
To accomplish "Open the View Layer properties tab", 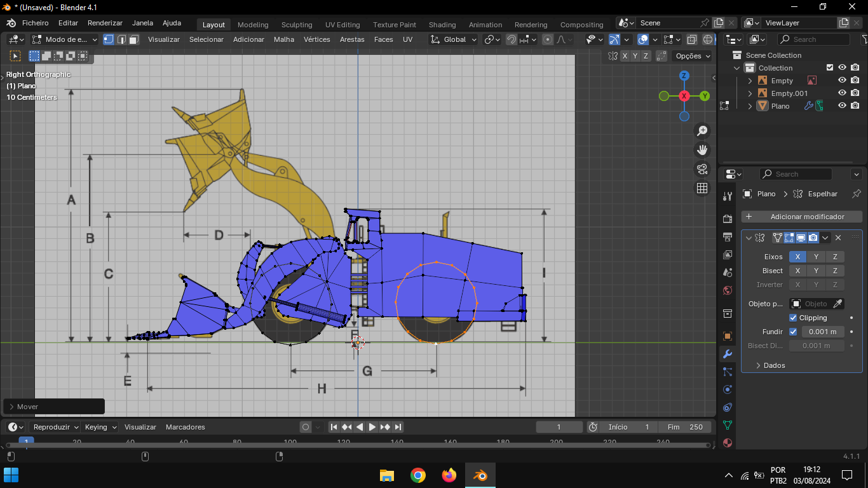I will pyautogui.click(x=728, y=255).
